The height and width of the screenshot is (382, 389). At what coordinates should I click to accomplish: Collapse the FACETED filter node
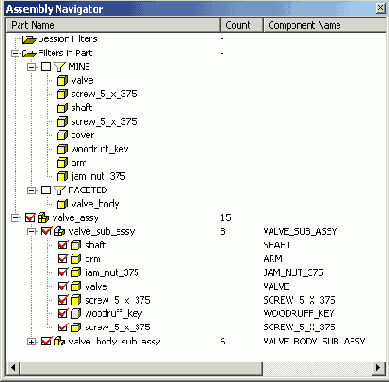pos(32,190)
